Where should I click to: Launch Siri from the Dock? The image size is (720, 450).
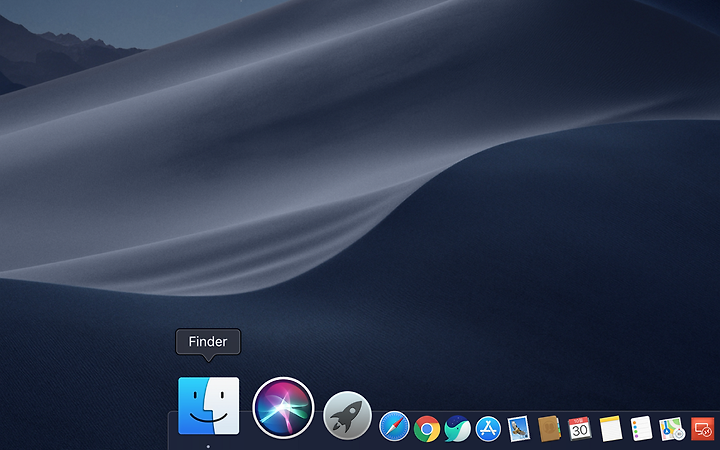point(283,408)
